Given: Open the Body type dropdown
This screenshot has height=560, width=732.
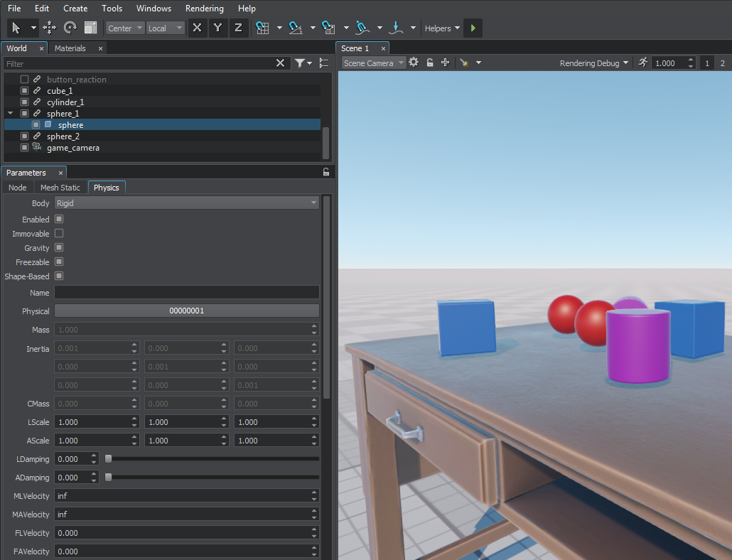Looking at the screenshot, I should click(x=187, y=203).
